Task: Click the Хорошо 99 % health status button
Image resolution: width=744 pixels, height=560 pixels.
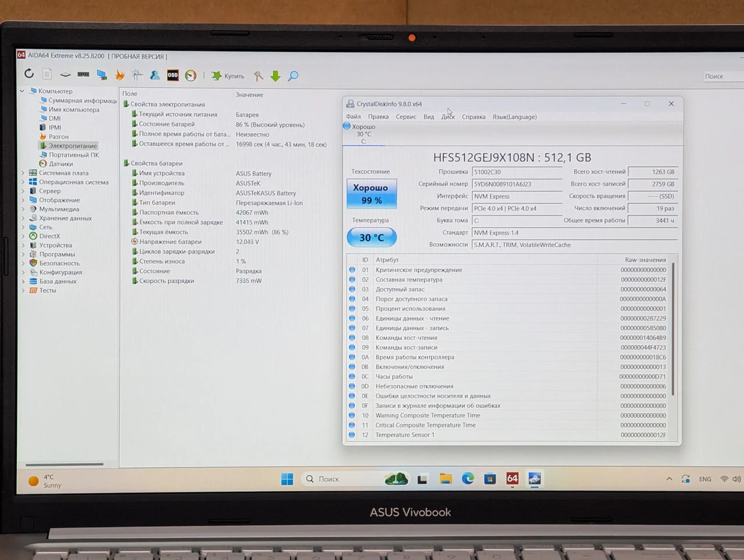Action: pyautogui.click(x=371, y=193)
